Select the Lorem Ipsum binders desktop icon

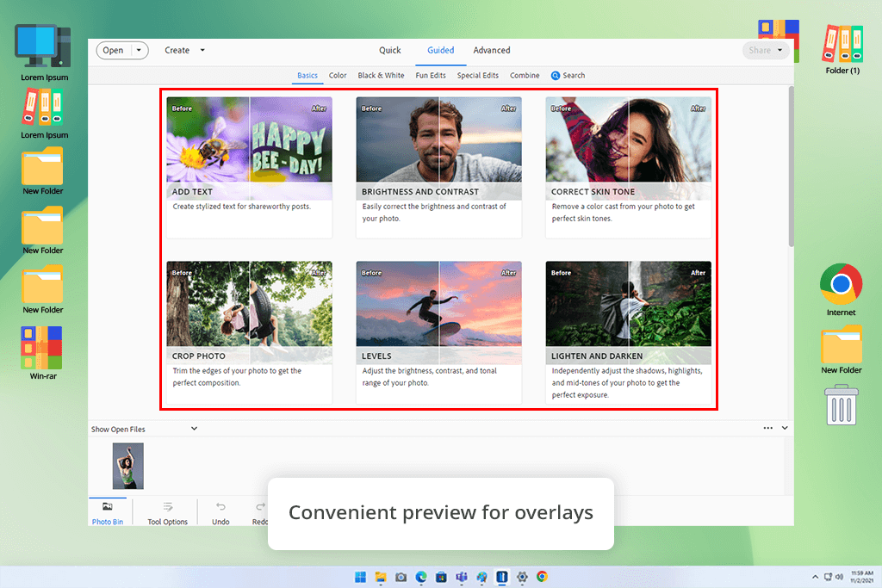(43, 115)
